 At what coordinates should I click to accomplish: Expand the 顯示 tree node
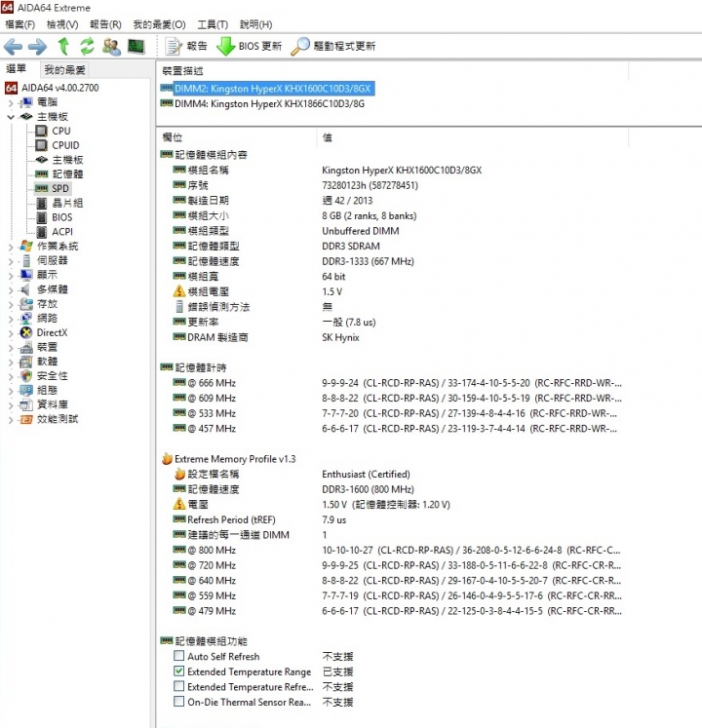tap(11, 276)
